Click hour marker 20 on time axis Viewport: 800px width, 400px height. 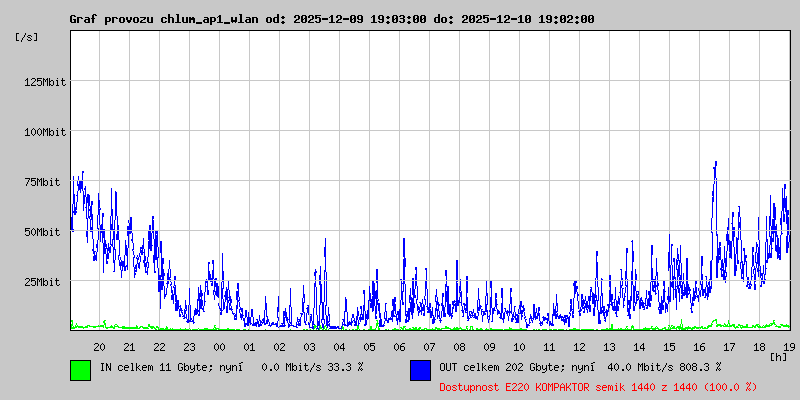point(99,346)
